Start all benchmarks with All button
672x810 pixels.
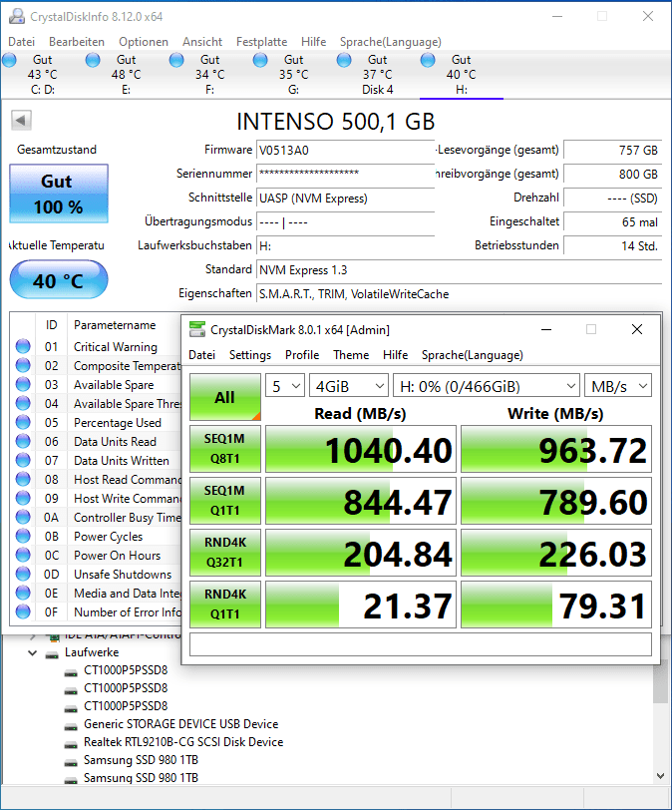(225, 397)
